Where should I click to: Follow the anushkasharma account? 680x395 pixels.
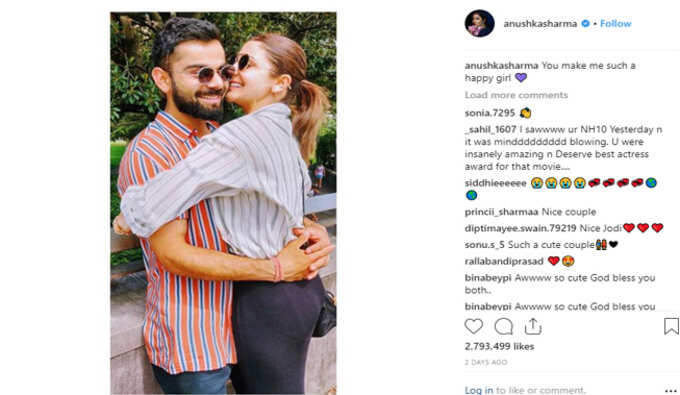pyautogui.click(x=615, y=23)
